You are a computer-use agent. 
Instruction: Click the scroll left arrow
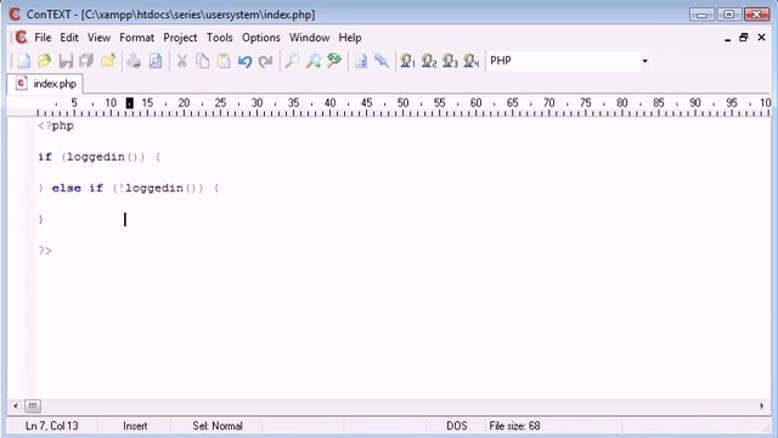point(15,406)
